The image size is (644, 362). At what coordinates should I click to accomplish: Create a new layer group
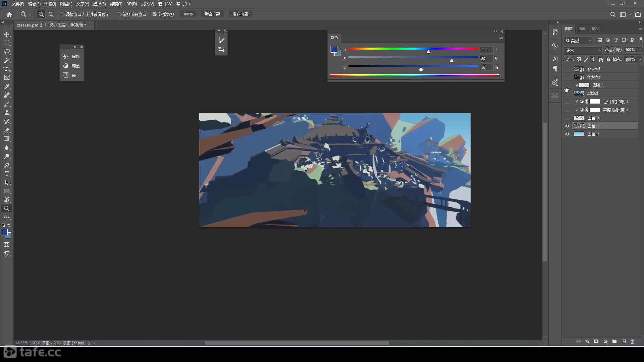(x=614, y=342)
